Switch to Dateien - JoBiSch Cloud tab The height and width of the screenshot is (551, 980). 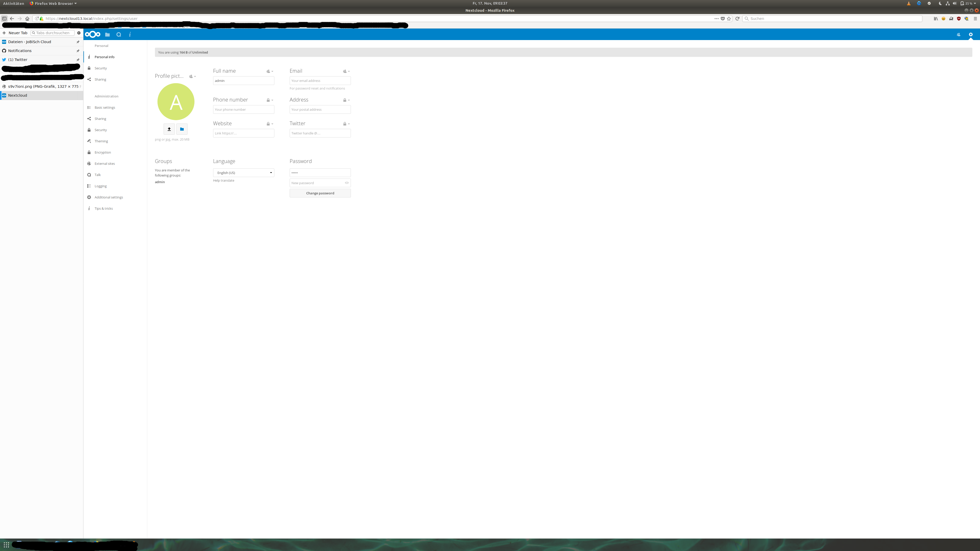[x=30, y=42]
